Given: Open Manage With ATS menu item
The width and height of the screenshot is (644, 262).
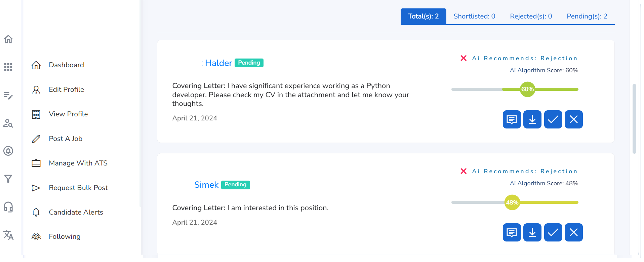Looking at the screenshot, I should click(78, 163).
